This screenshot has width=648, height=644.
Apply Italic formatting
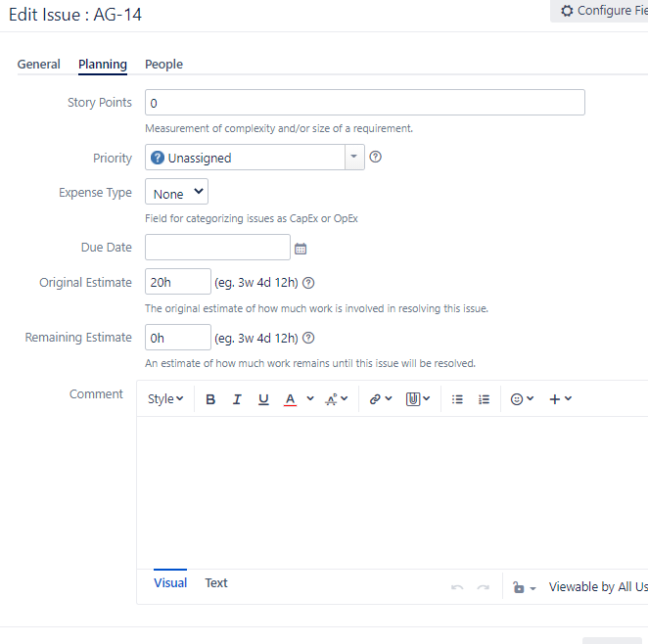coord(237,399)
